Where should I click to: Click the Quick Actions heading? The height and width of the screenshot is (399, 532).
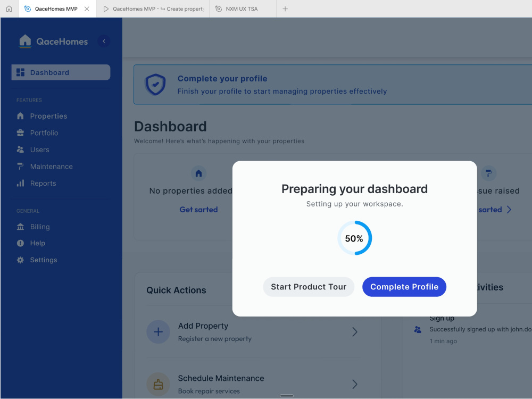click(x=176, y=290)
